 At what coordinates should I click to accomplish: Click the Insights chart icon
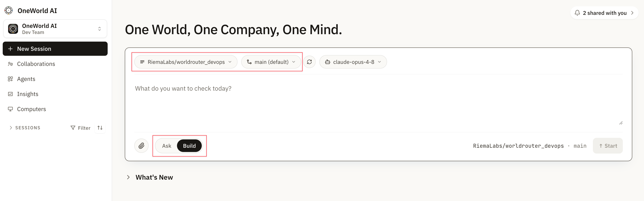10,94
